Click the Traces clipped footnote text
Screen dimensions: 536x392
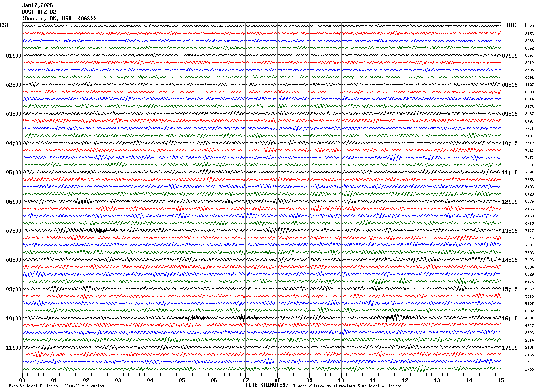(x=347, y=386)
